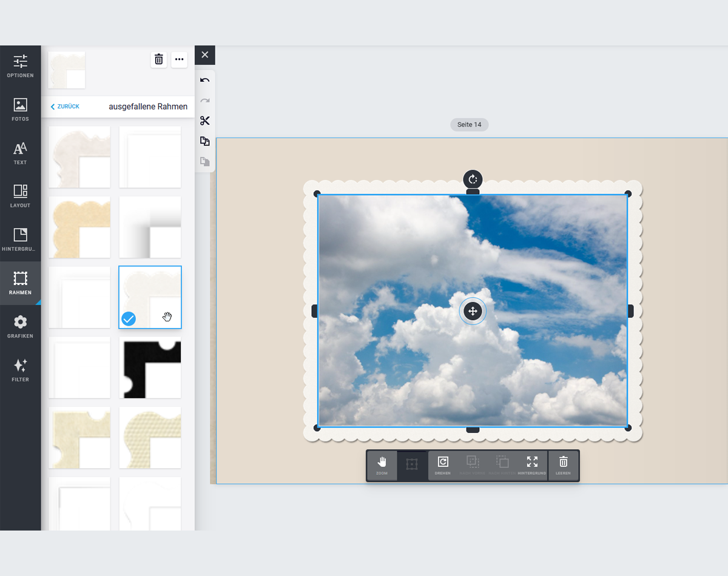Screen dimensions: 728x576
Task: Select the Rahmen sidebar panel
Action: point(20,283)
